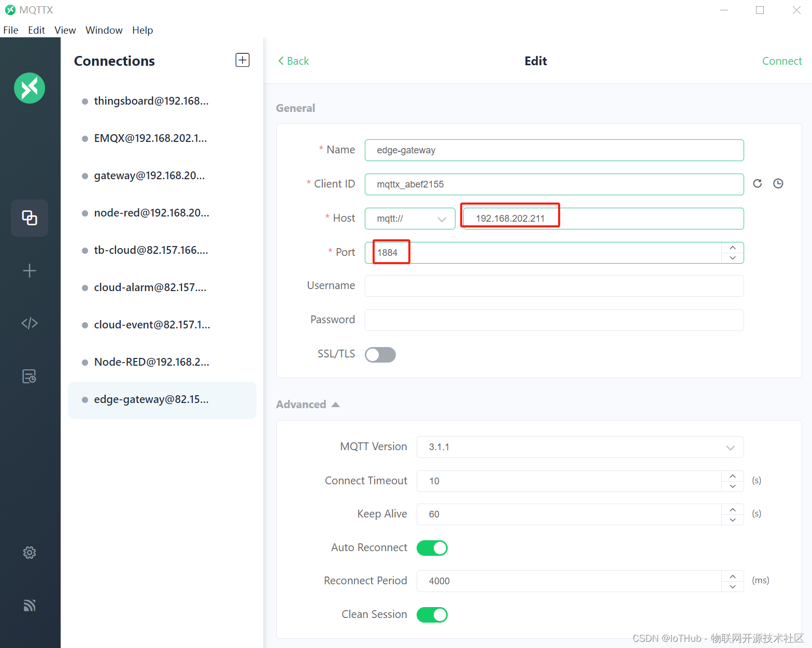The width and height of the screenshot is (812, 648).
Task: Select the cloud-event@82.157.1... connection
Action: (162, 325)
